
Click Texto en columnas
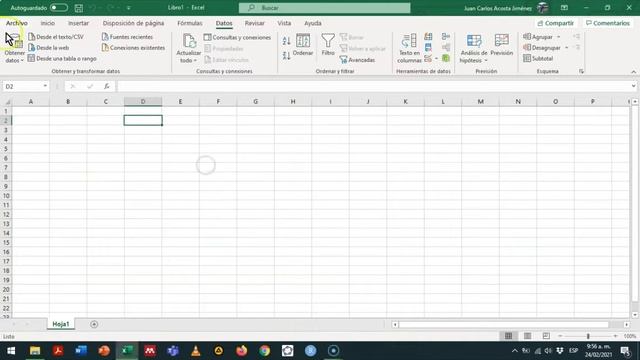409,48
